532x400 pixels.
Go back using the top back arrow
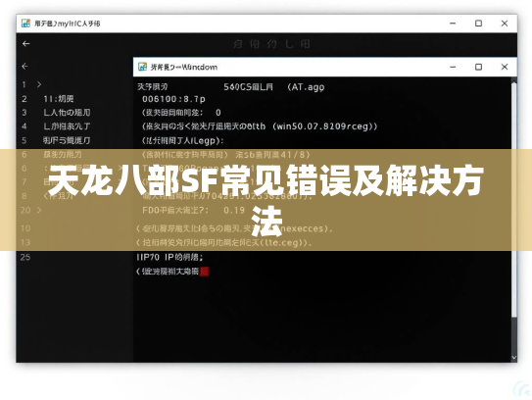(x=25, y=43)
